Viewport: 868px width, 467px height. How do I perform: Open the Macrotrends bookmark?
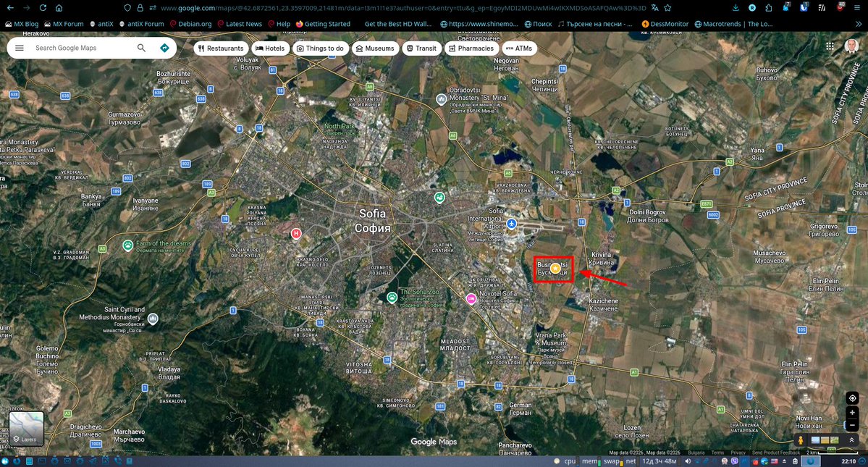(733, 25)
